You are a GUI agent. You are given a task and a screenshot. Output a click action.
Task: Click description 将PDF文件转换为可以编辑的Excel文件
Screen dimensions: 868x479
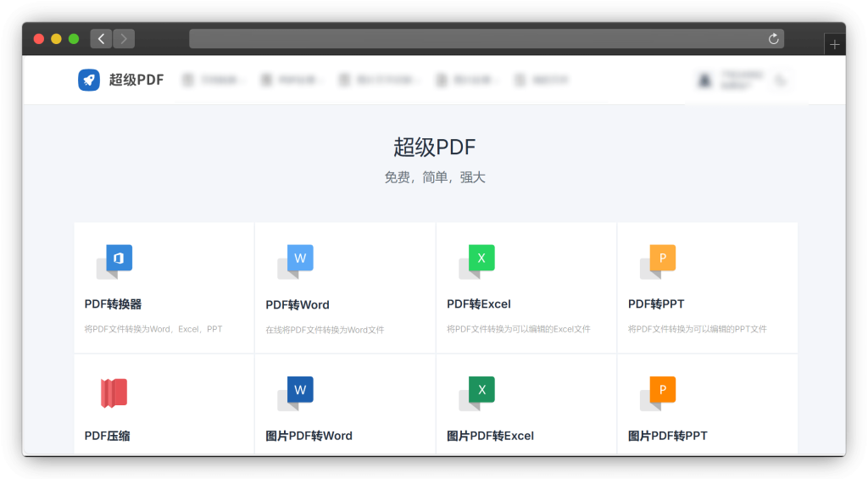pyautogui.click(x=519, y=329)
